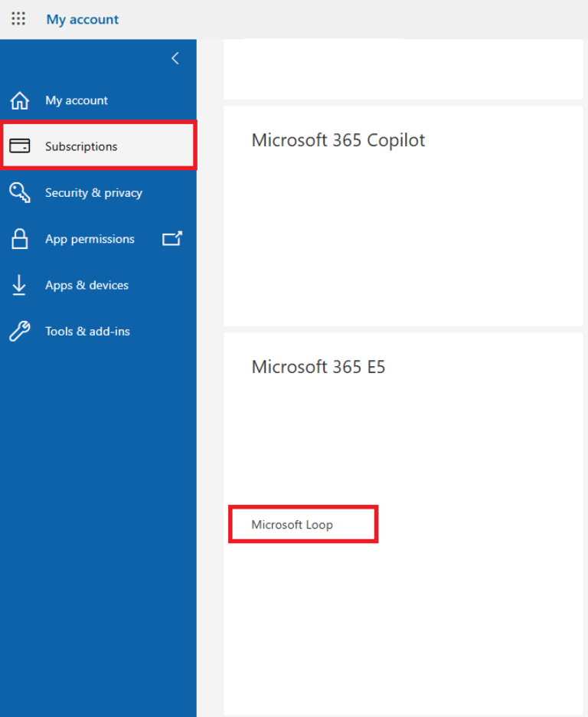
Task: Click the download arrow Apps & devices icon
Action: click(x=19, y=285)
